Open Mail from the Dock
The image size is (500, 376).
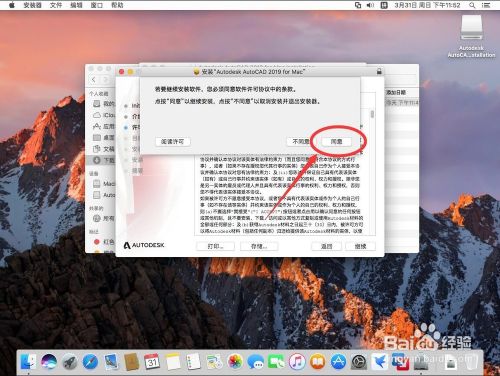coord(111,362)
